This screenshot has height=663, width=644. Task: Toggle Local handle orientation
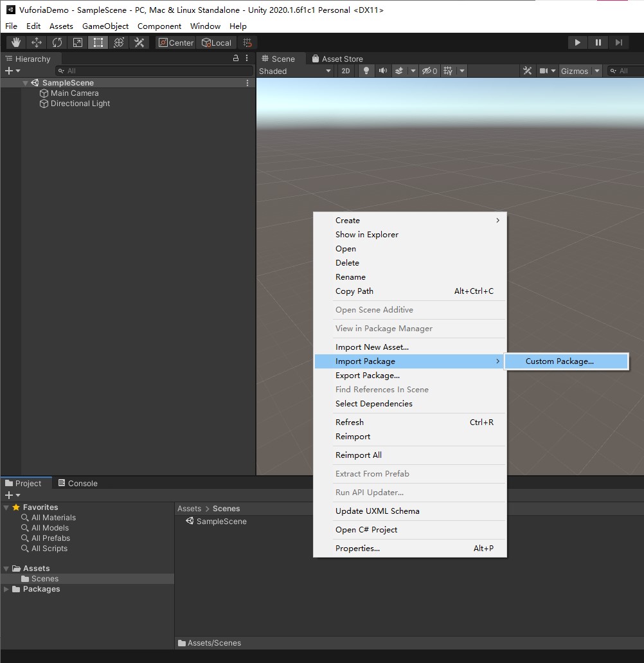(x=217, y=42)
